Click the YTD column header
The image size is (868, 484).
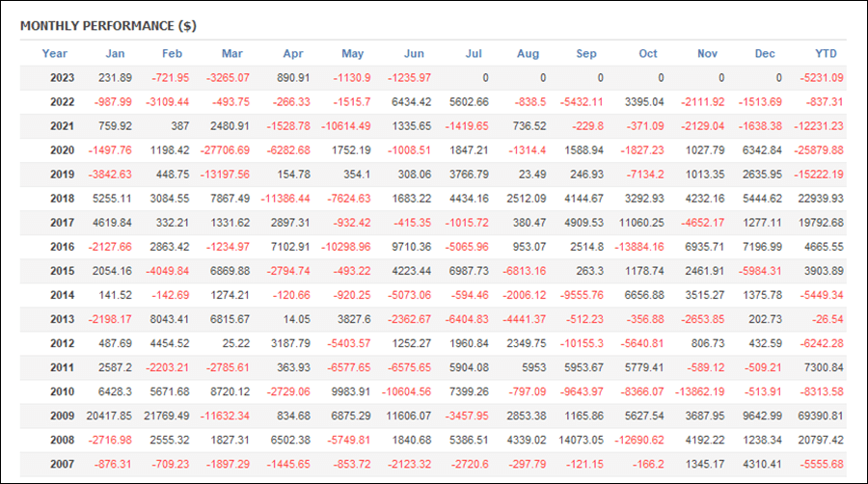[x=826, y=54]
